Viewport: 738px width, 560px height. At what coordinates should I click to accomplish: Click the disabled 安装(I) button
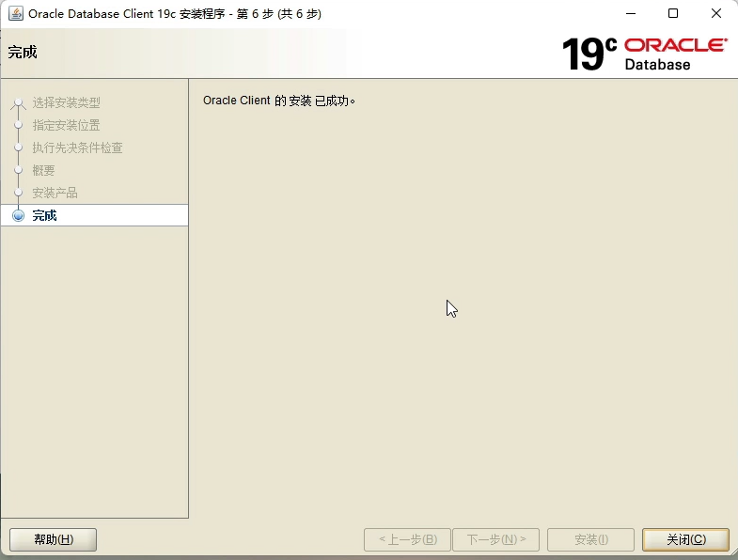[590, 539]
